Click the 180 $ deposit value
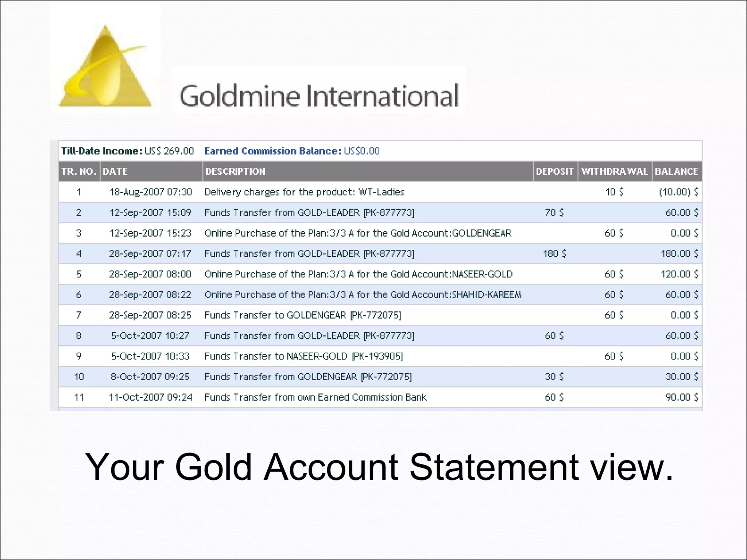Screen dimensions: 747x560 click(554, 253)
